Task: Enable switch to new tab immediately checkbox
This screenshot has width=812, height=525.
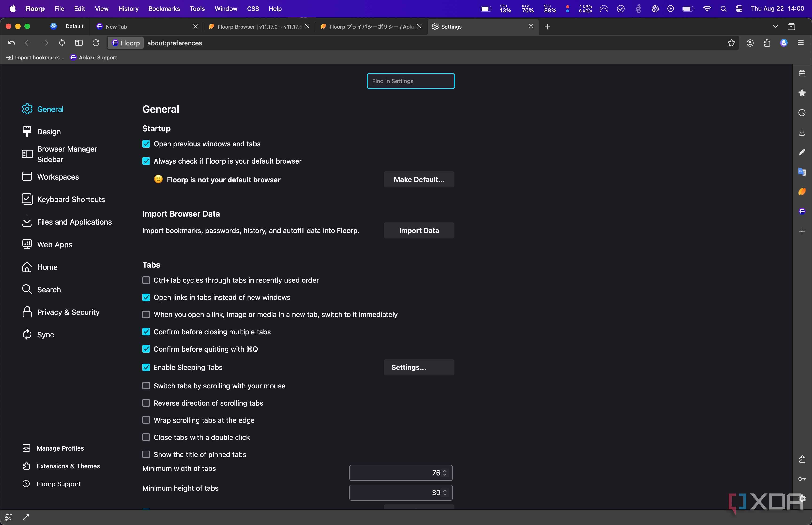Action: pos(146,314)
